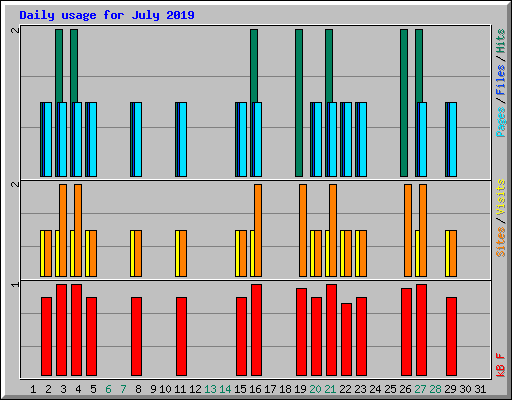Click green weekend day label 20
Screen dimensions: 512x400
[315, 389]
